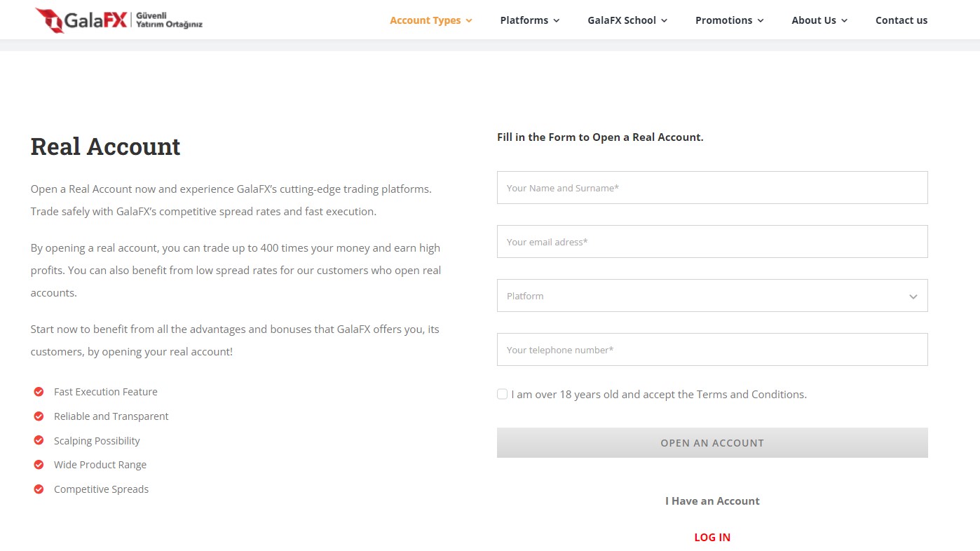Screen dimensions: 980x551
Task: Go to the Contact us page
Action: [901, 20]
